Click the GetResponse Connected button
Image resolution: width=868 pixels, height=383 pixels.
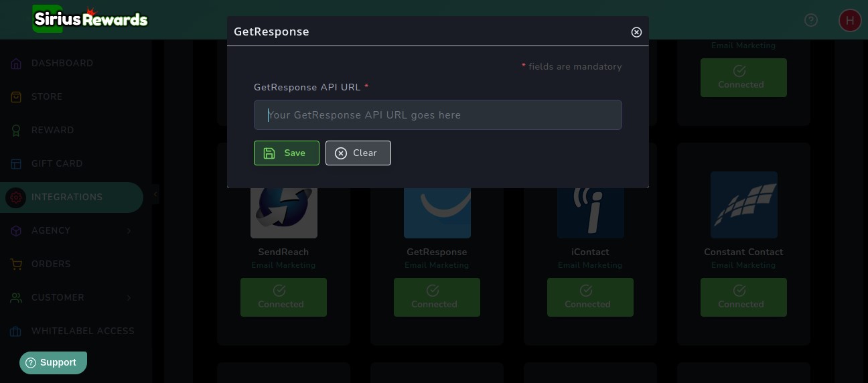tap(437, 297)
